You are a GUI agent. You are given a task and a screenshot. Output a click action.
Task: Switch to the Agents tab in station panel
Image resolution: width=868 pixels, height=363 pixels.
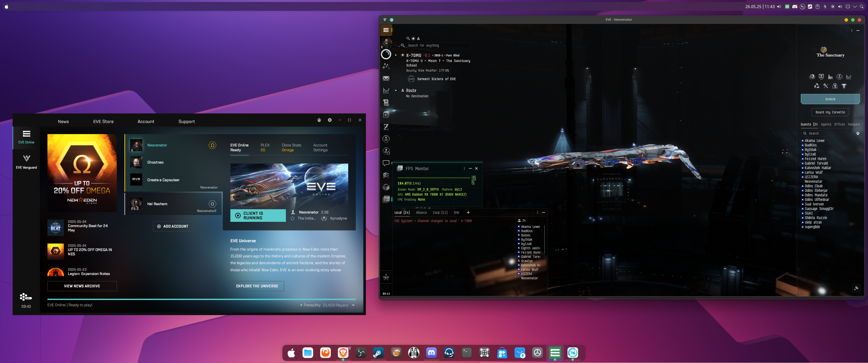coord(826,124)
